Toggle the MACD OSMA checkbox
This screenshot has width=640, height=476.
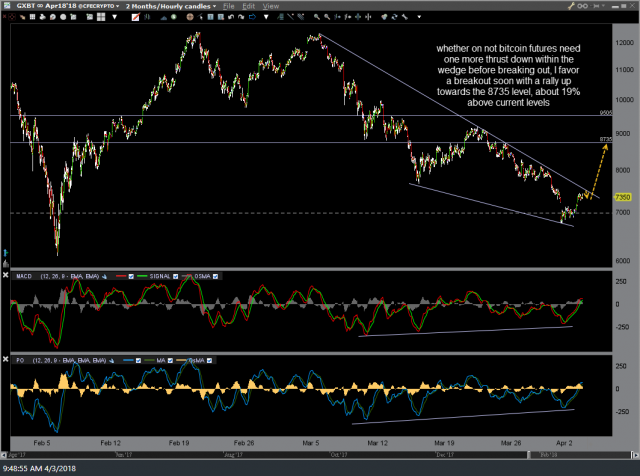216,276
